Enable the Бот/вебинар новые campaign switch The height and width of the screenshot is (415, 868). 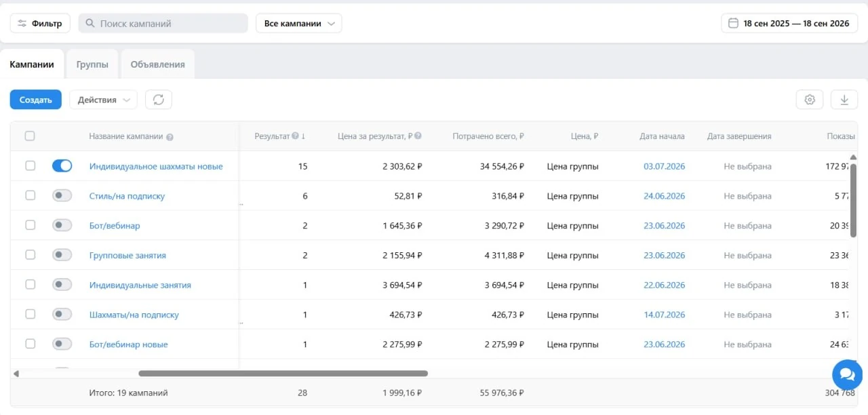point(62,344)
